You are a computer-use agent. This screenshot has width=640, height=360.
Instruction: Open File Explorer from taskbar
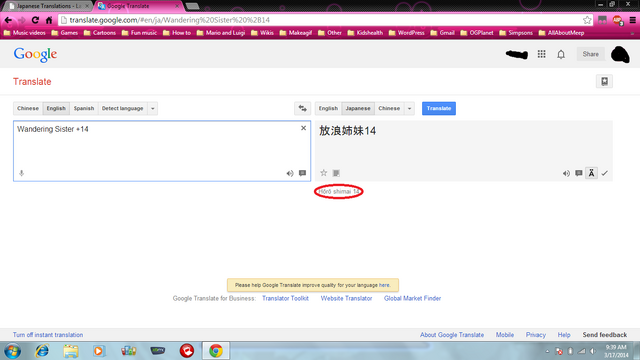coord(71,351)
